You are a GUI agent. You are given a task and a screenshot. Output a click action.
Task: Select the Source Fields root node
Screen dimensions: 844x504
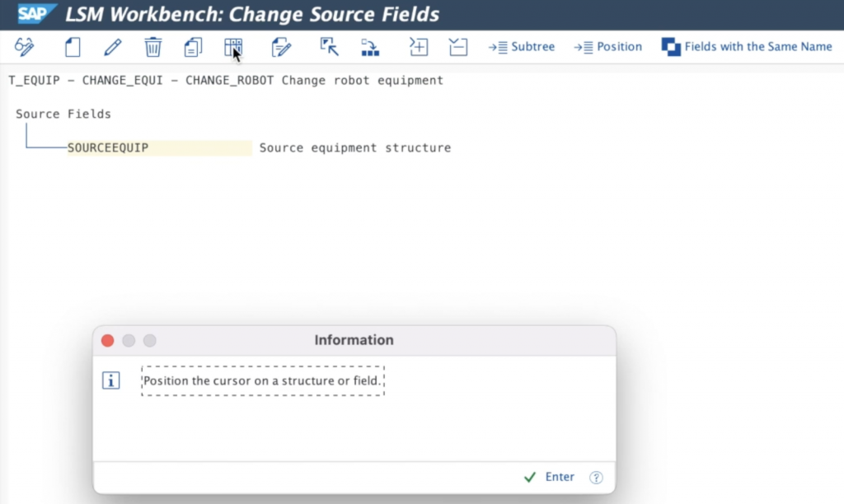tap(63, 114)
